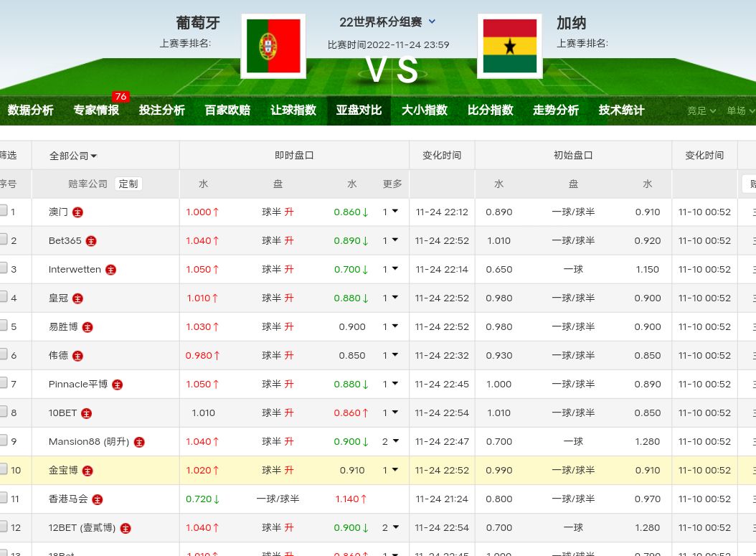
Task: Click the highlighted 金宝博 row's change time
Action: (x=442, y=471)
